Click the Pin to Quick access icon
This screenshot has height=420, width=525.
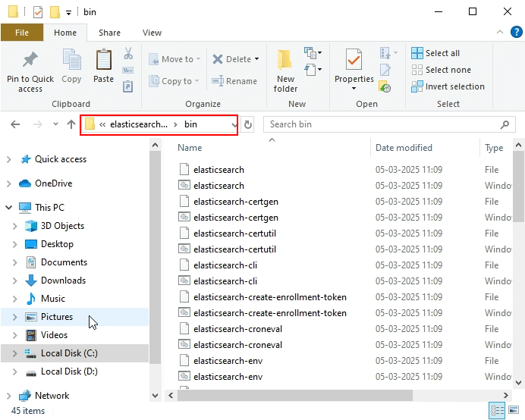pos(30,61)
